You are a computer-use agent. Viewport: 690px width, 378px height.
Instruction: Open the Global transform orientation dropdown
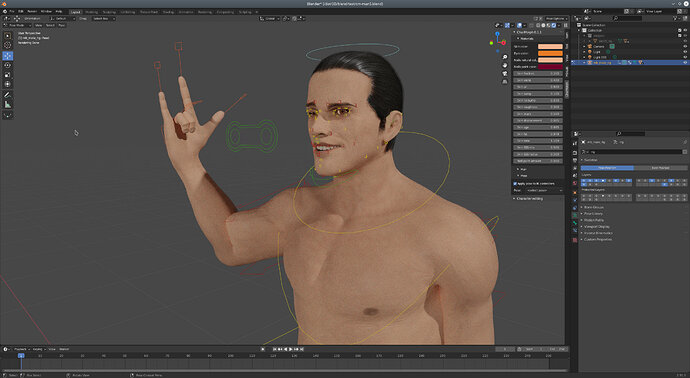pyautogui.click(x=269, y=18)
